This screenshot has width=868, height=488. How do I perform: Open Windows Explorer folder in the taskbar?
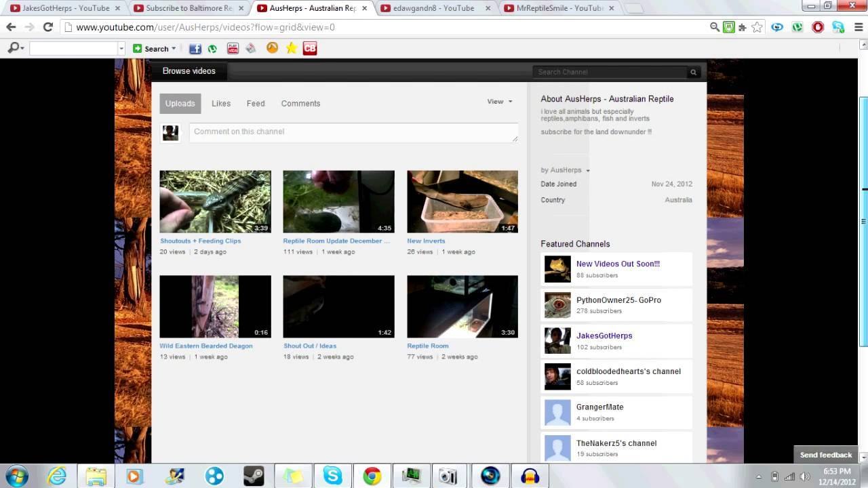96,476
